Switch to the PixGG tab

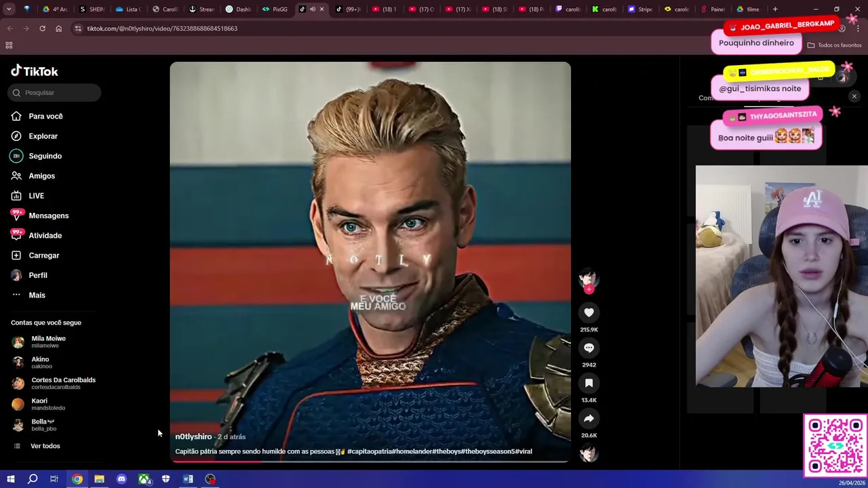tap(275, 9)
